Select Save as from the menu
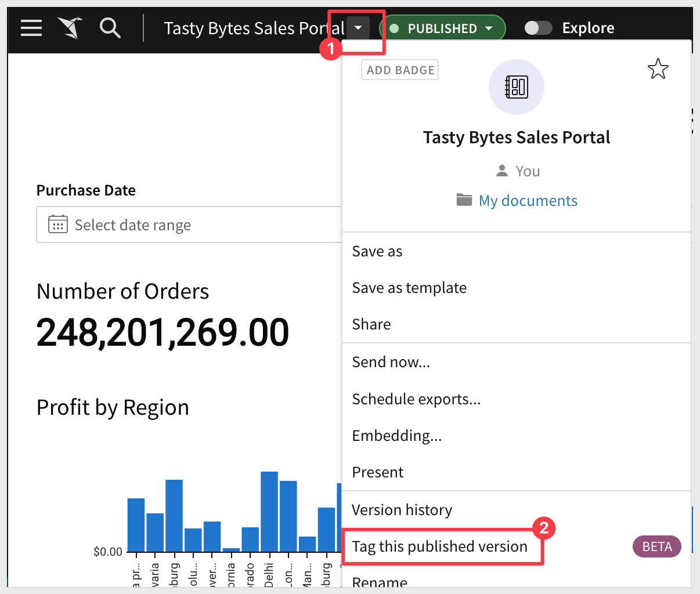This screenshot has width=700, height=594. pos(377,251)
